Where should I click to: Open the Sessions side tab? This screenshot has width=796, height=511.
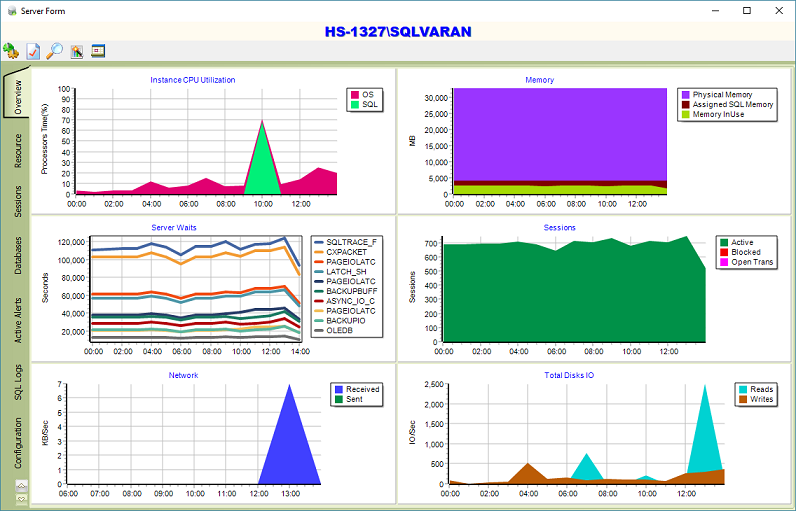point(17,201)
